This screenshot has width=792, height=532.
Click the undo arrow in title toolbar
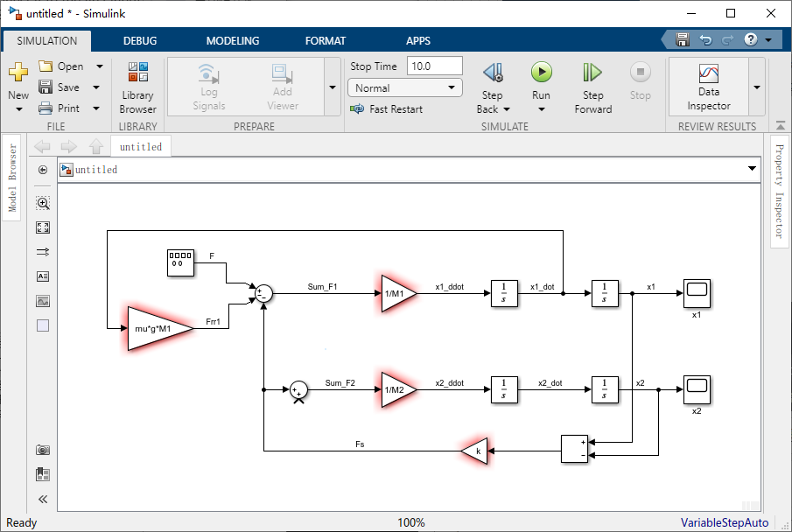705,40
